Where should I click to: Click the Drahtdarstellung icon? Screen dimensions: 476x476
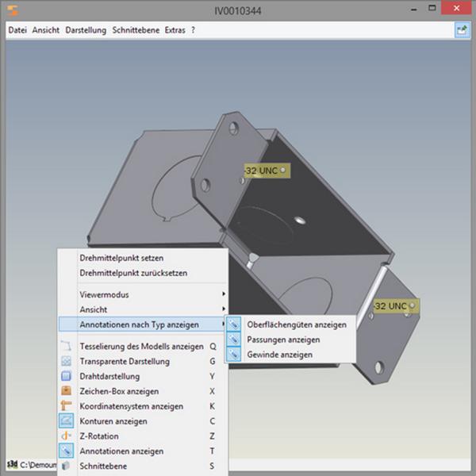[66, 376]
